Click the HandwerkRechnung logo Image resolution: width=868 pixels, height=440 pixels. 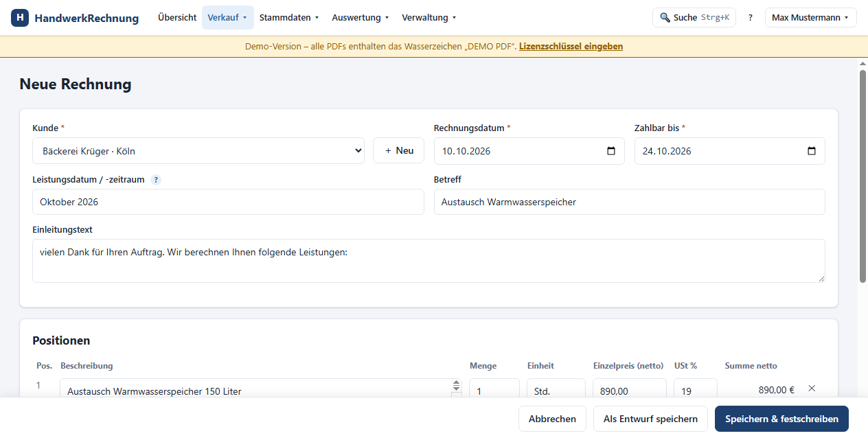click(75, 18)
